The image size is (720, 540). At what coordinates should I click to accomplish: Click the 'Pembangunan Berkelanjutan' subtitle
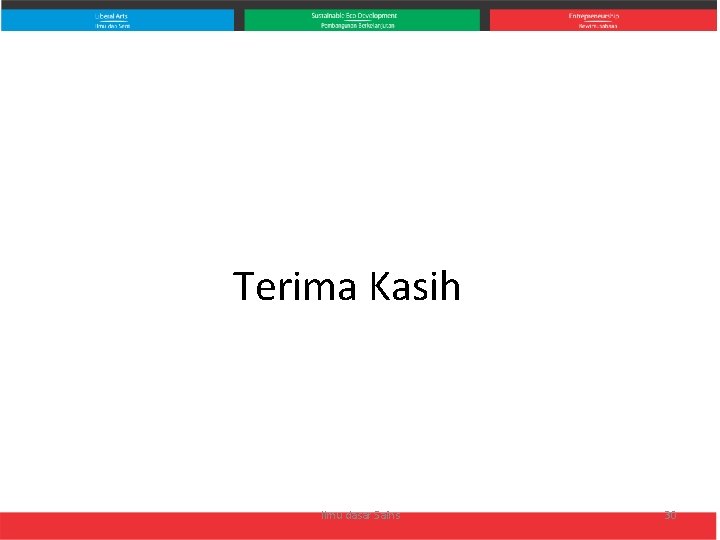coord(358,26)
